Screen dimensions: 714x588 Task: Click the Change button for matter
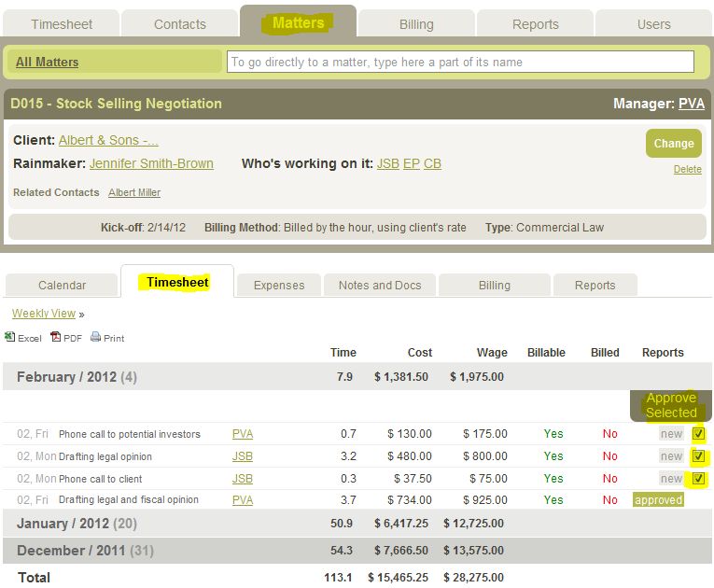(673, 144)
